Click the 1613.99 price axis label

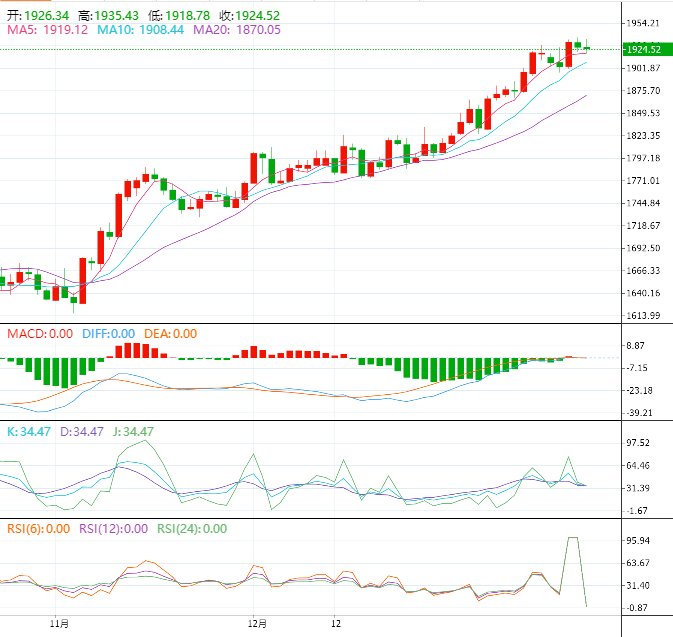point(643,315)
